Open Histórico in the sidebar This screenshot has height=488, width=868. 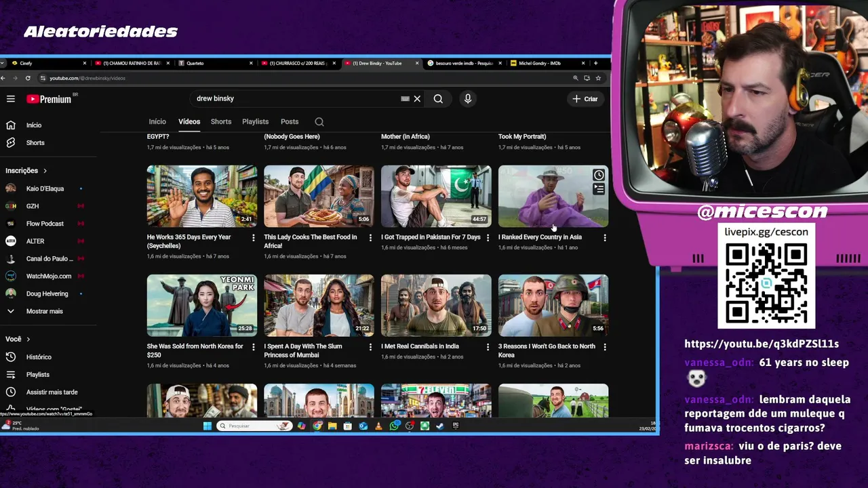(39, 357)
